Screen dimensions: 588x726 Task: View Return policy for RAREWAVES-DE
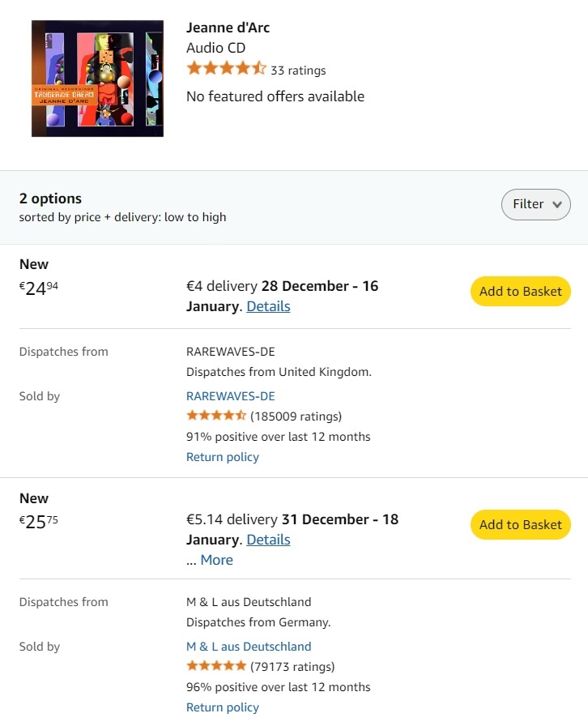[x=223, y=457]
